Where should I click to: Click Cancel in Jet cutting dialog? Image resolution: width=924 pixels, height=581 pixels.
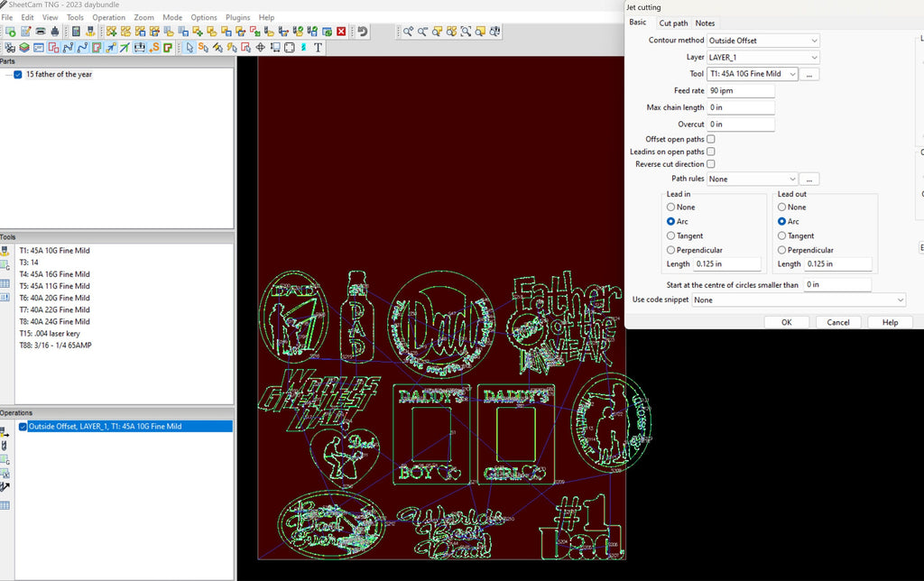838,322
